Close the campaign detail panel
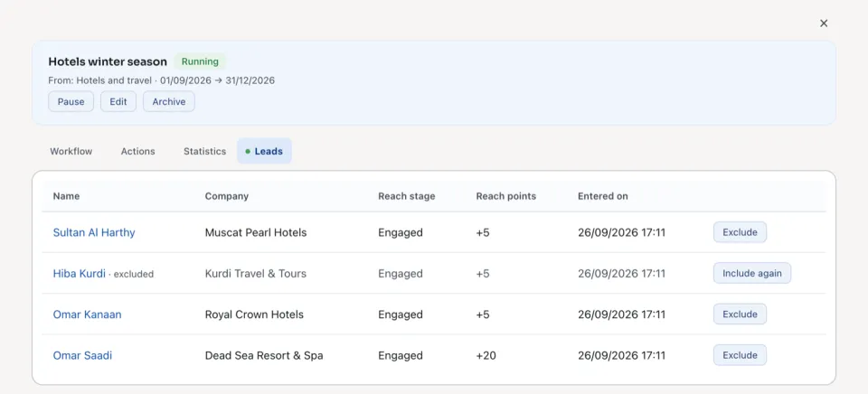The height and width of the screenshot is (394, 868). [x=824, y=23]
